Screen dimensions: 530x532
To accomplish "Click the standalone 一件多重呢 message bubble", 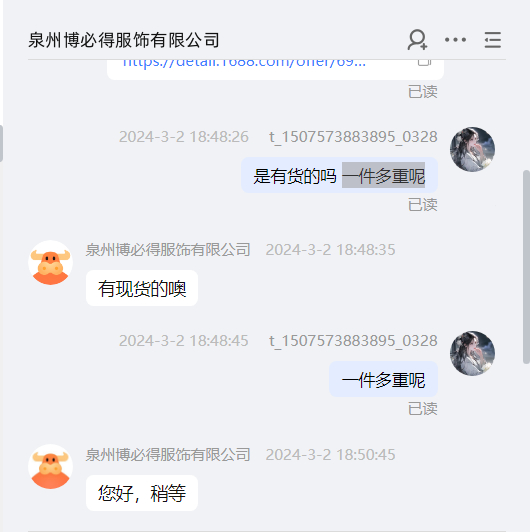I will coord(383,379).
